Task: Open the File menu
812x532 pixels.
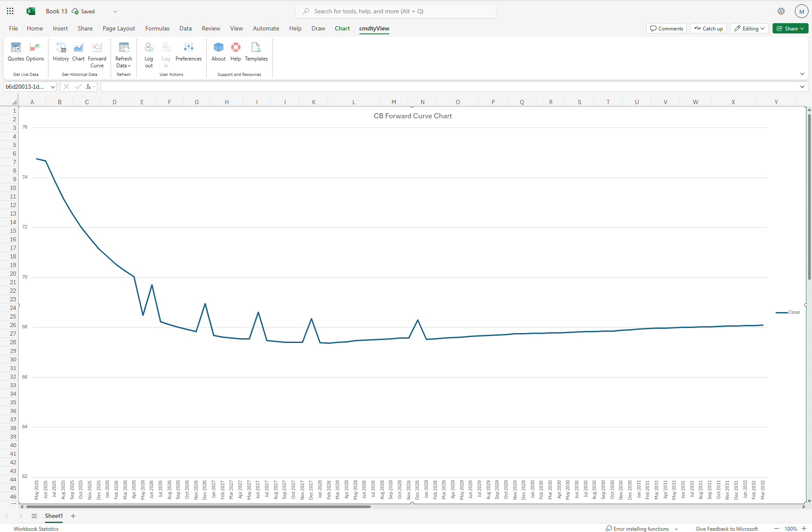Action: click(x=13, y=28)
